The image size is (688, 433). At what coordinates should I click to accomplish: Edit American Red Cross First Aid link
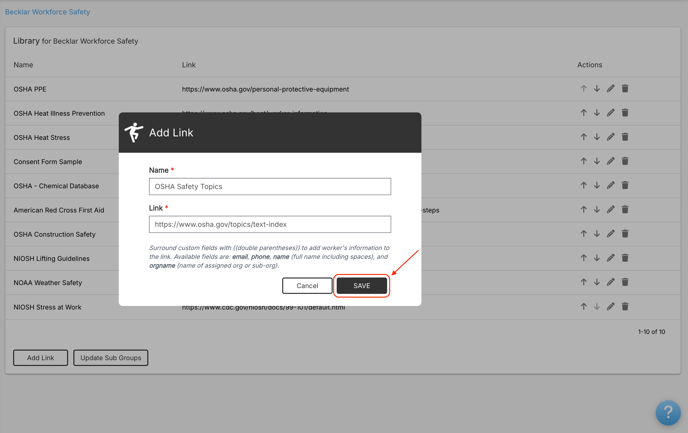pyautogui.click(x=611, y=209)
